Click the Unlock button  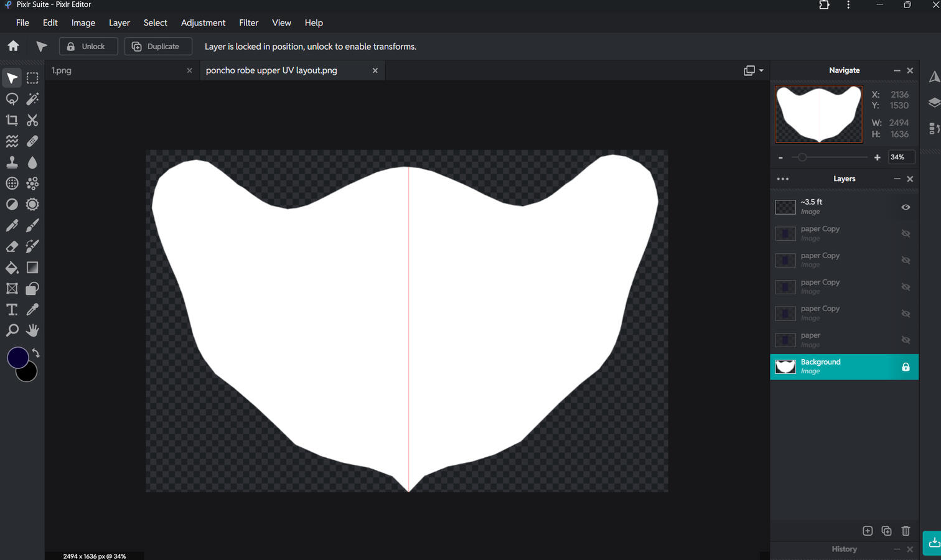(88, 47)
